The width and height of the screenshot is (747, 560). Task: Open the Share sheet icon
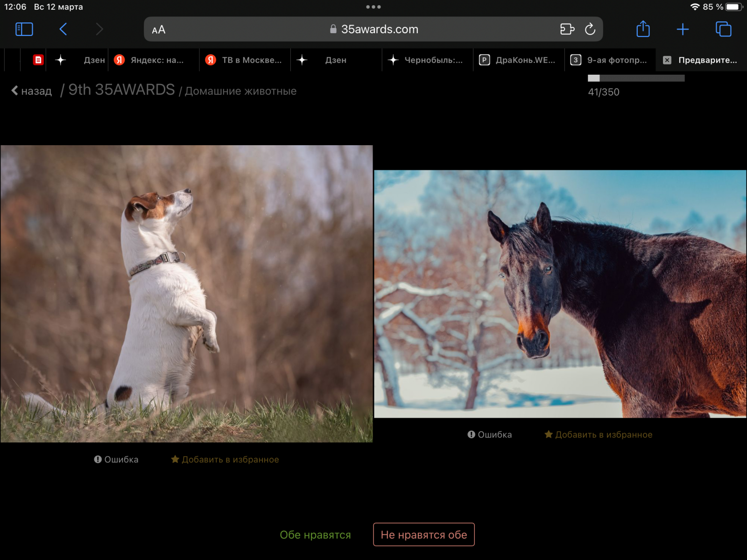pos(643,29)
